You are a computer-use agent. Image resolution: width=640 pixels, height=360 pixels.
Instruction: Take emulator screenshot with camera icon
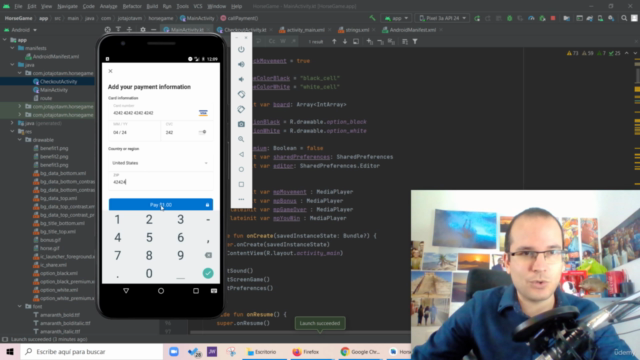241,124
